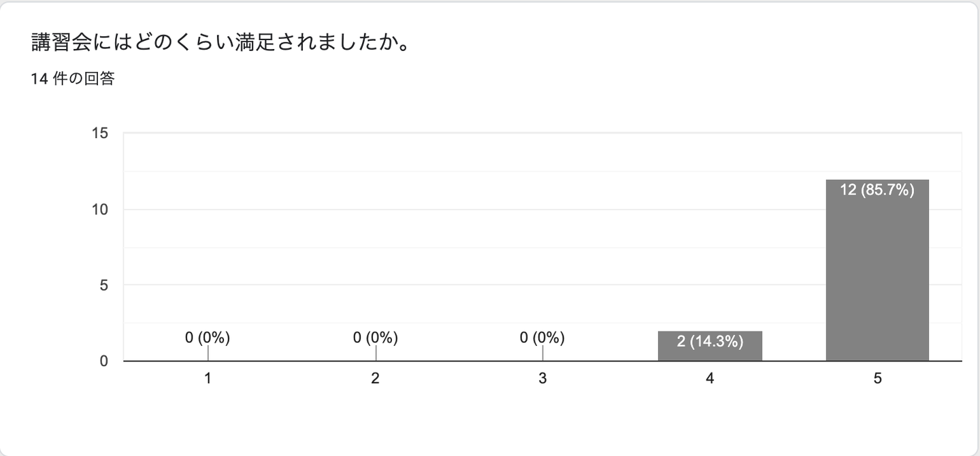
Task: Click x-axis label 5
Action: (877, 378)
